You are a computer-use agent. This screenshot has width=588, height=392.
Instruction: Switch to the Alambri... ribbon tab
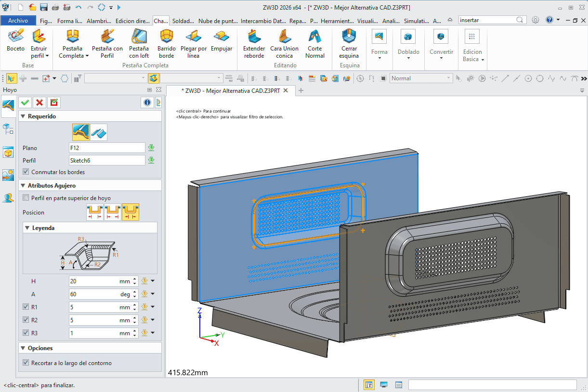pyautogui.click(x=99, y=21)
